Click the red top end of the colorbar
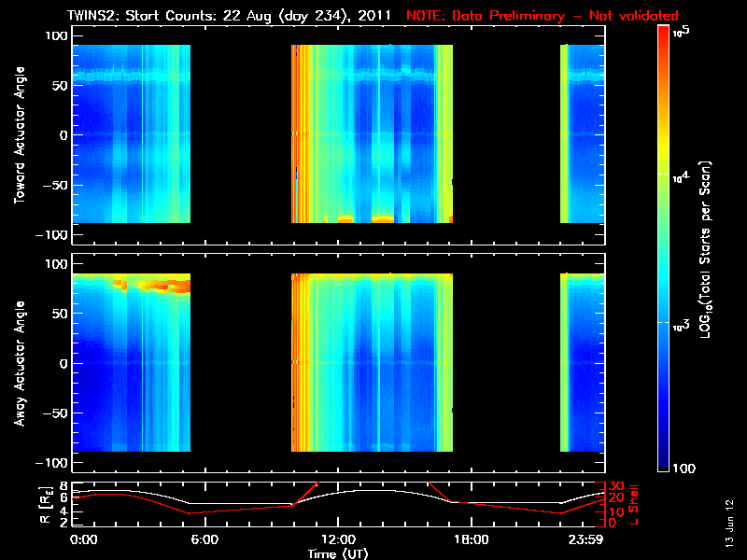The width and height of the screenshot is (747, 560). pyautogui.click(x=664, y=34)
